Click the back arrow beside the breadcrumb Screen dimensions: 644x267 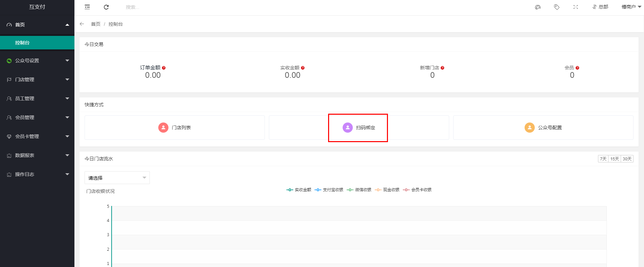point(82,24)
